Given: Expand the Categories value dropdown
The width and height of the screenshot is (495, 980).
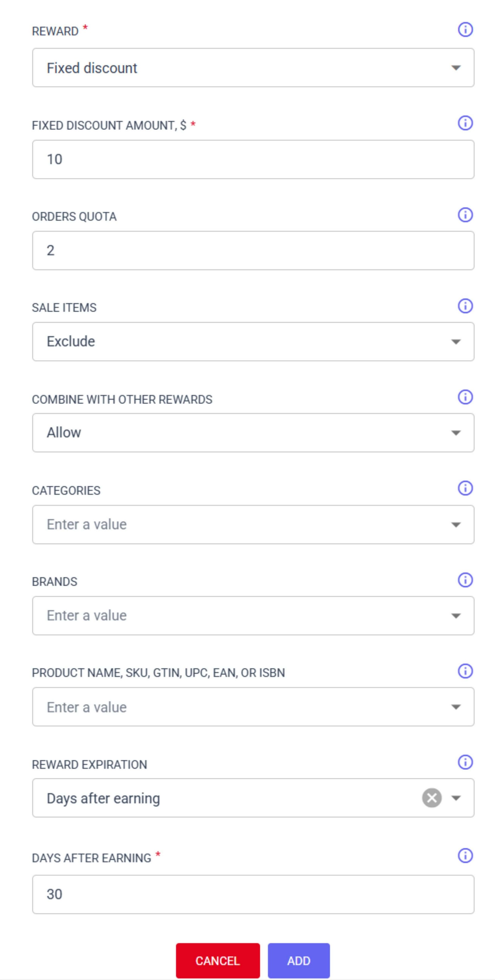Looking at the screenshot, I should [456, 525].
